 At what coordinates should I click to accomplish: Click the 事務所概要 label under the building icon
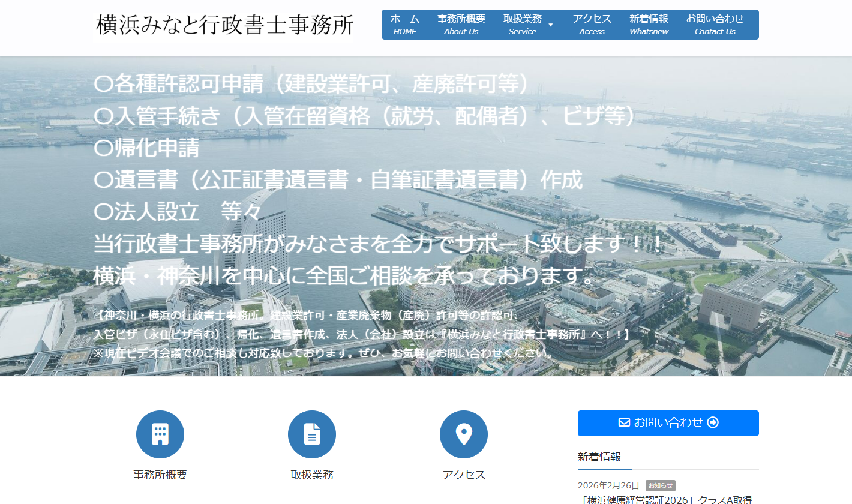160,475
